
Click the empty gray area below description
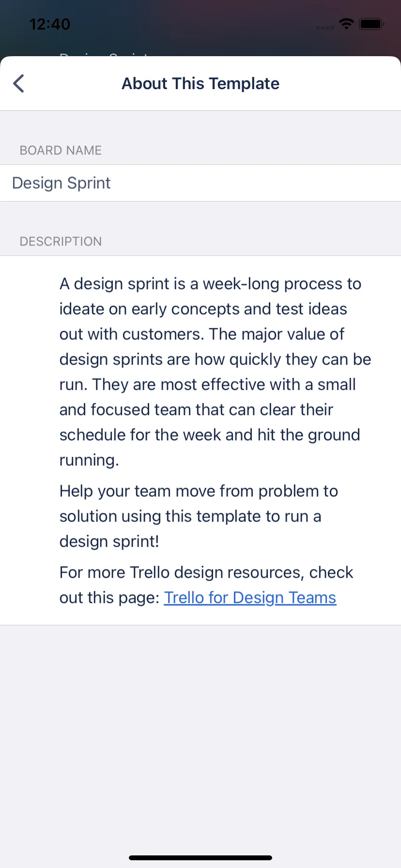click(x=200, y=736)
